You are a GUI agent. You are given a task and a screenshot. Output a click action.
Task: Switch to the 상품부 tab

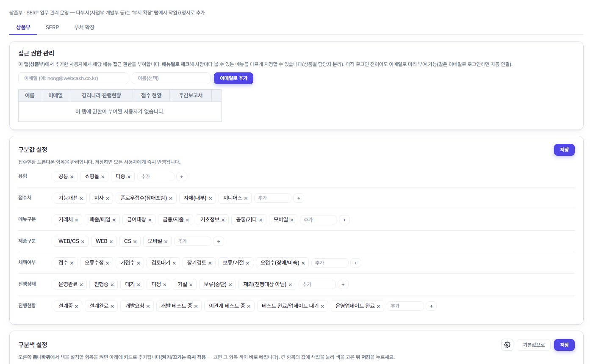[23, 27]
